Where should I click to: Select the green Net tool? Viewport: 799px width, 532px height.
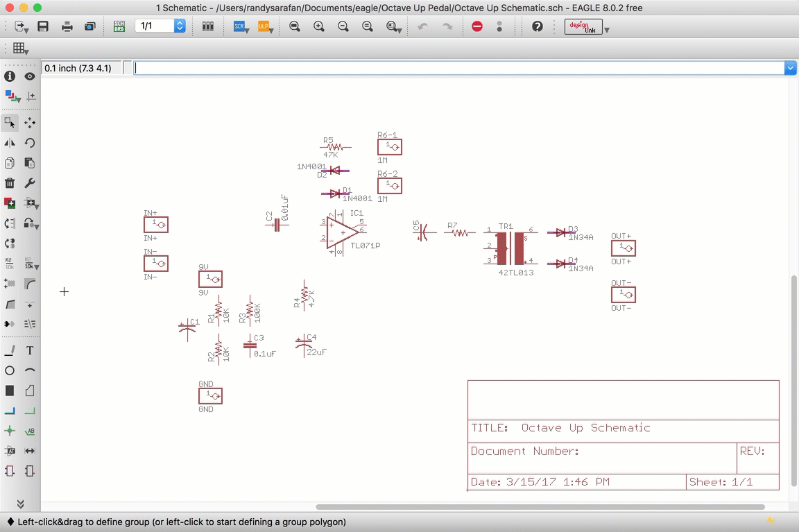pyautogui.click(x=30, y=411)
